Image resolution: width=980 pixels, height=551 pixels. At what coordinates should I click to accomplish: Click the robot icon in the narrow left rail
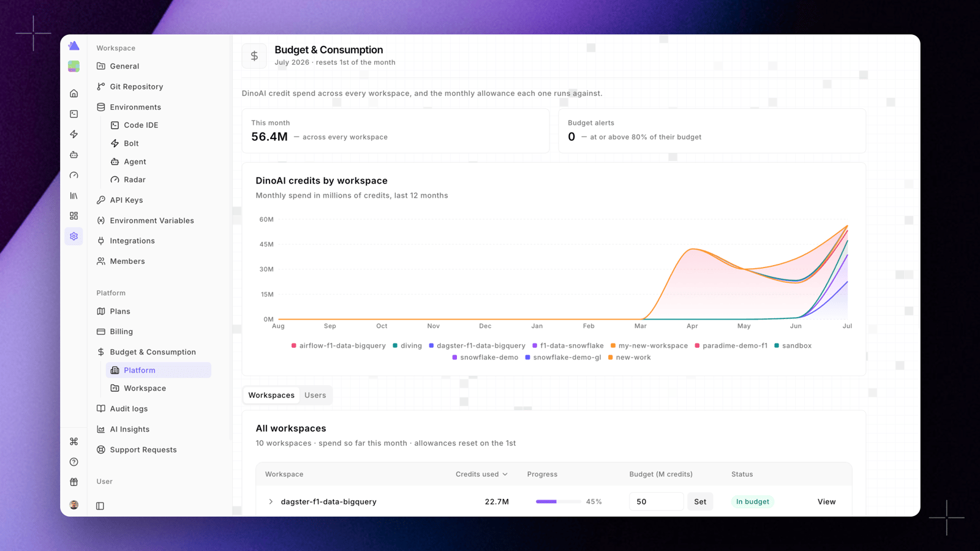73,155
